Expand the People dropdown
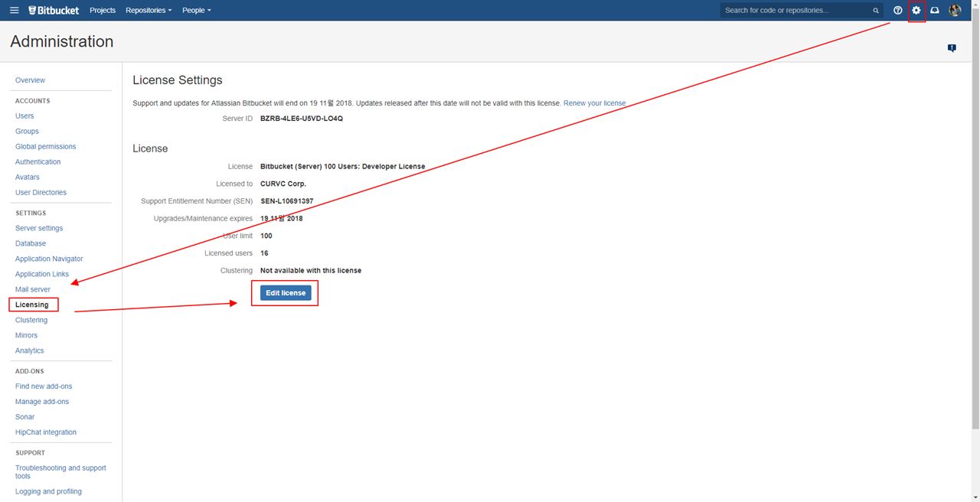This screenshot has width=980, height=502. 197,11
